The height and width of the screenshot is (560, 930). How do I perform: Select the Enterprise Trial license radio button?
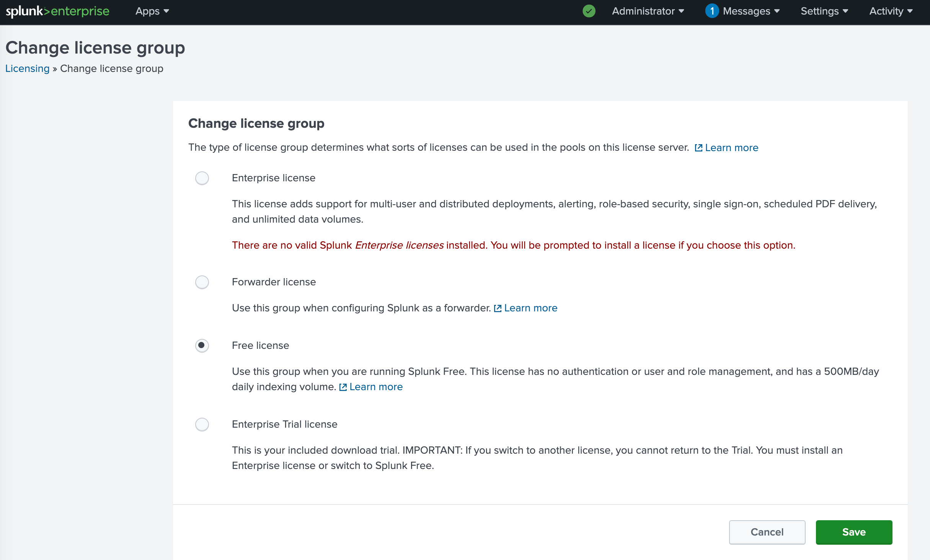202,424
